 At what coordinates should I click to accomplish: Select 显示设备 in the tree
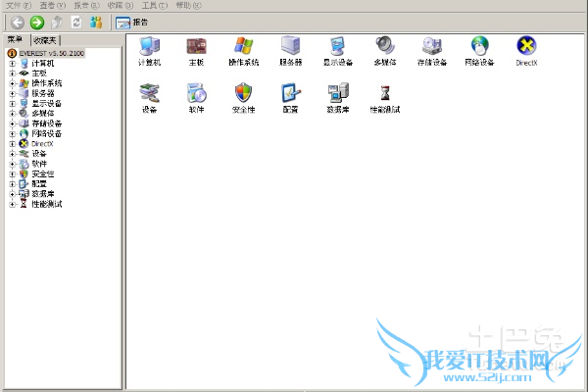(x=46, y=104)
